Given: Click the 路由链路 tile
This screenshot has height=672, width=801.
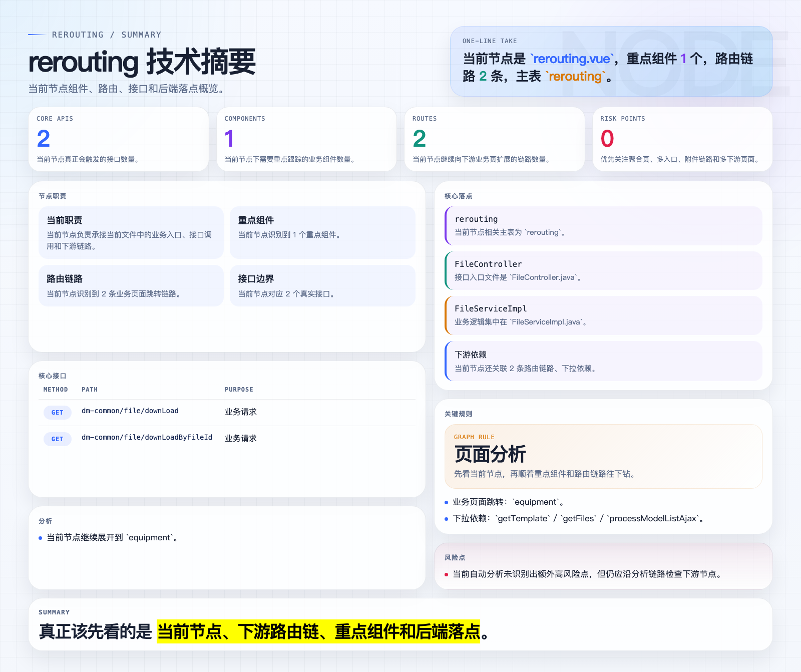Looking at the screenshot, I should [131, 285].
